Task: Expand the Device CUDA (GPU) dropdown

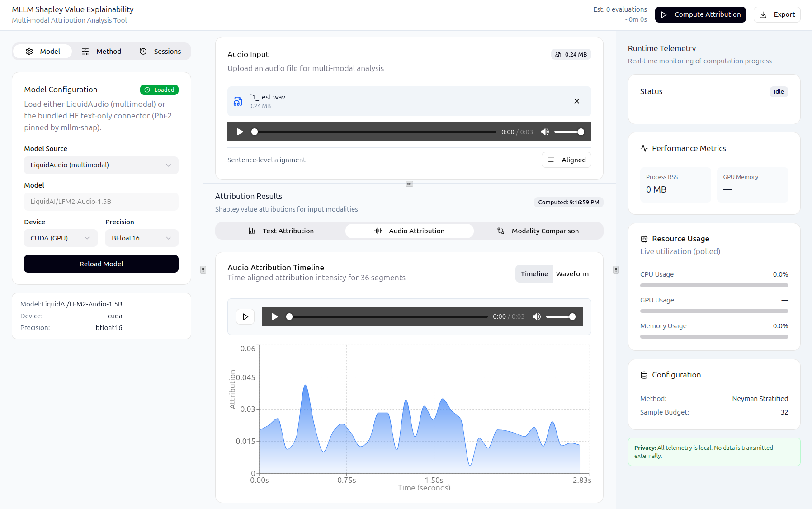Action: coord(61,238)
